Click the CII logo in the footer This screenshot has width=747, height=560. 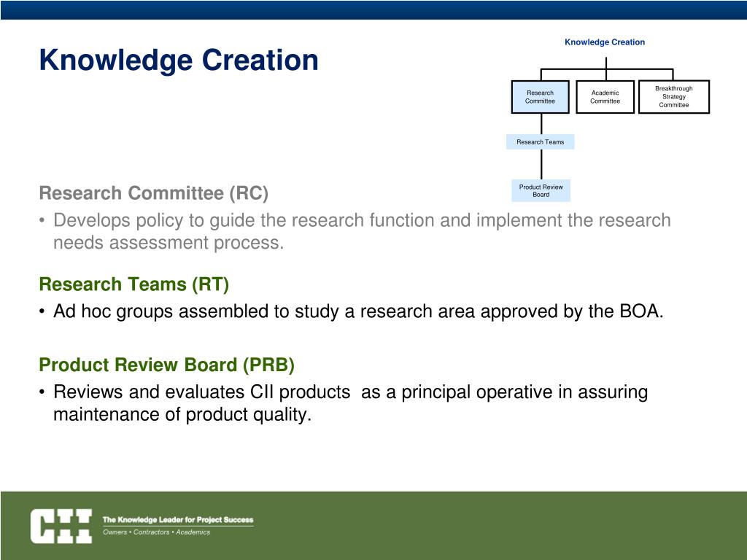(61, 526)
